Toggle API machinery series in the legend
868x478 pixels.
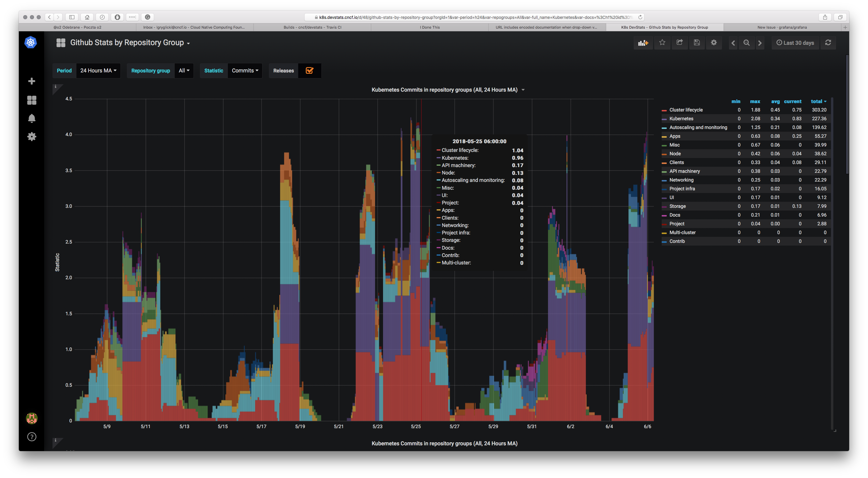(x=684, y=171)
